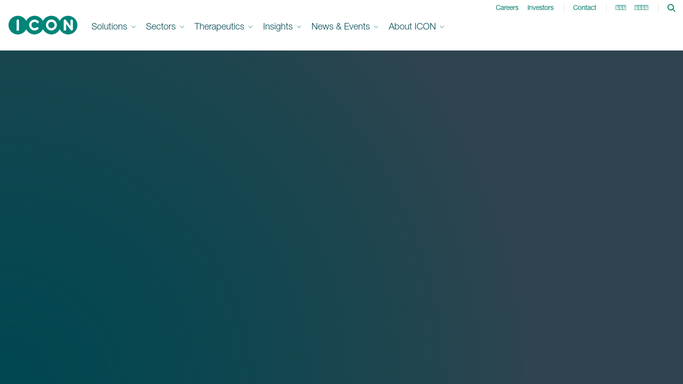
Task: Open the search magnifying glass icon
Action: [x=671, y=8]
